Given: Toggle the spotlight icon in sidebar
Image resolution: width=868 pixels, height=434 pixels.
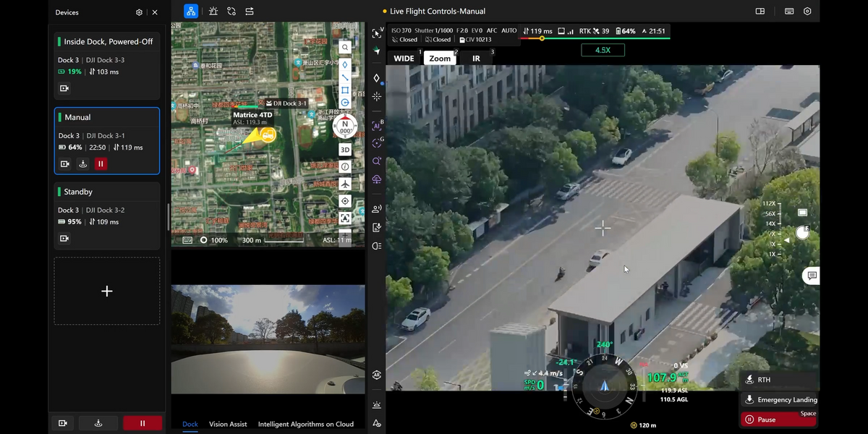Looking at the screenshot, I should (x=376, y=246).
